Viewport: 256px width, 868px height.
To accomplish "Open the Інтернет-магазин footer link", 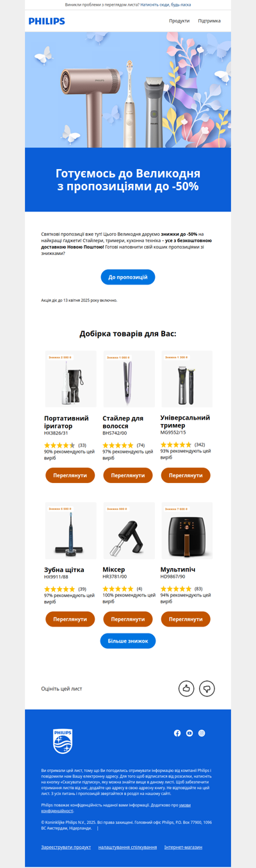I will 183,847.
